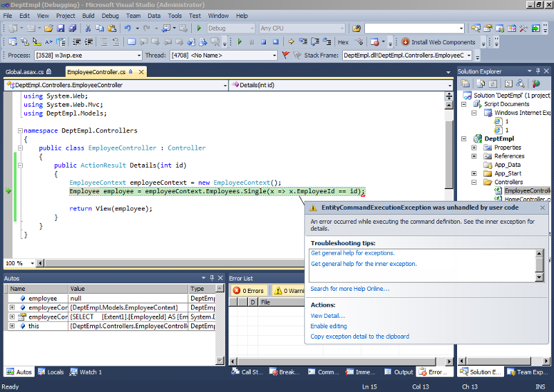Click the Show Next Statement arrow
Screen dimensions: 554x392
(292, 42)
